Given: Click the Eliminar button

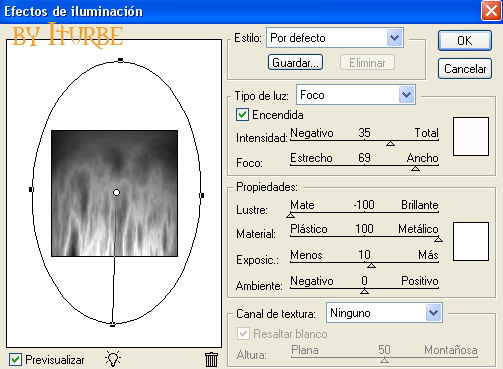Looking at the screenshot, I should coord(367,62).
